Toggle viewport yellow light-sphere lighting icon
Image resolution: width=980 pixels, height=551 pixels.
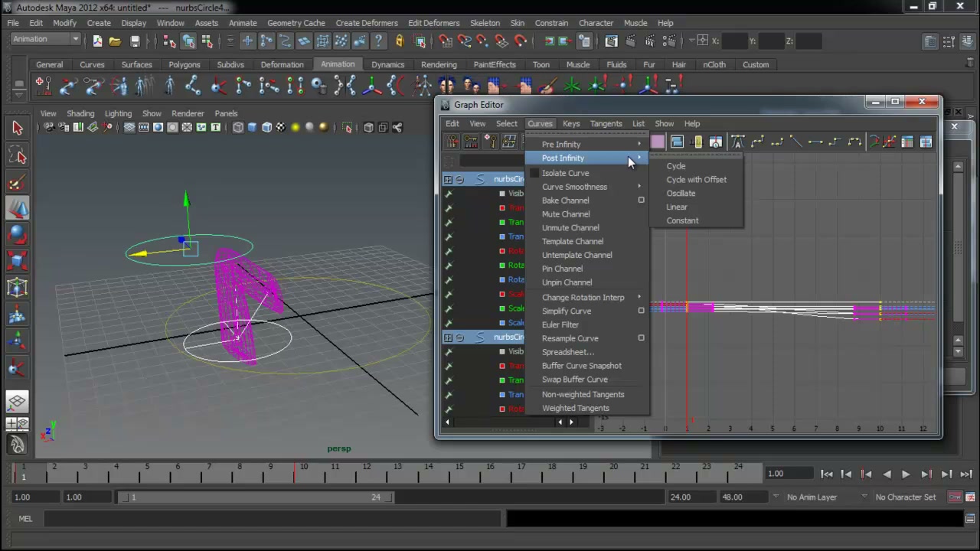tap(296, 128)
